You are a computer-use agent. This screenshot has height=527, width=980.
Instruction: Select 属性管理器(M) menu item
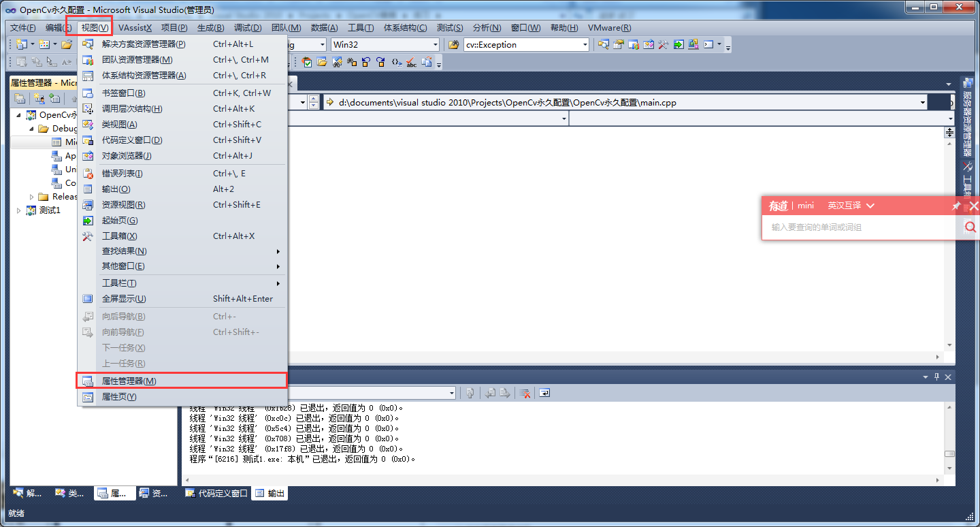tap(182, 381)
